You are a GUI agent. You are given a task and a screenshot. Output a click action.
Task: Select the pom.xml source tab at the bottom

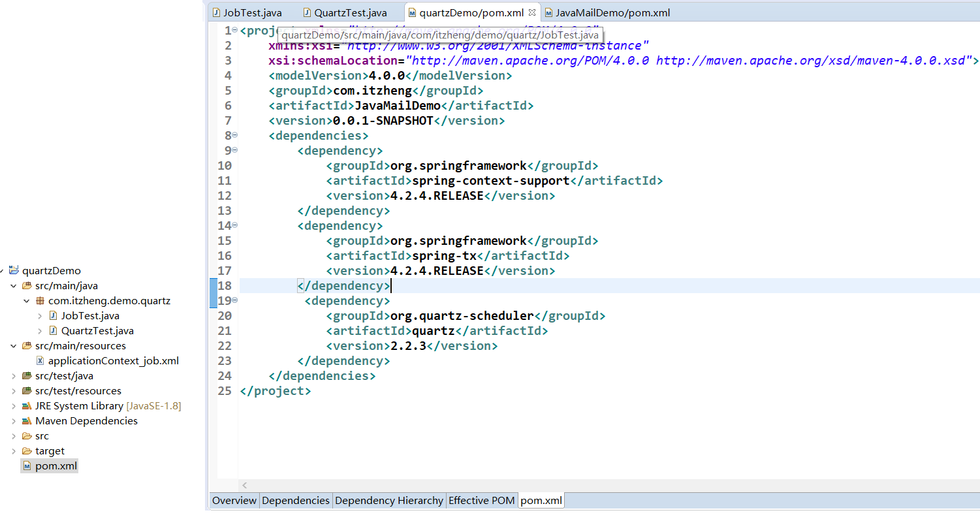click(541, 501)
